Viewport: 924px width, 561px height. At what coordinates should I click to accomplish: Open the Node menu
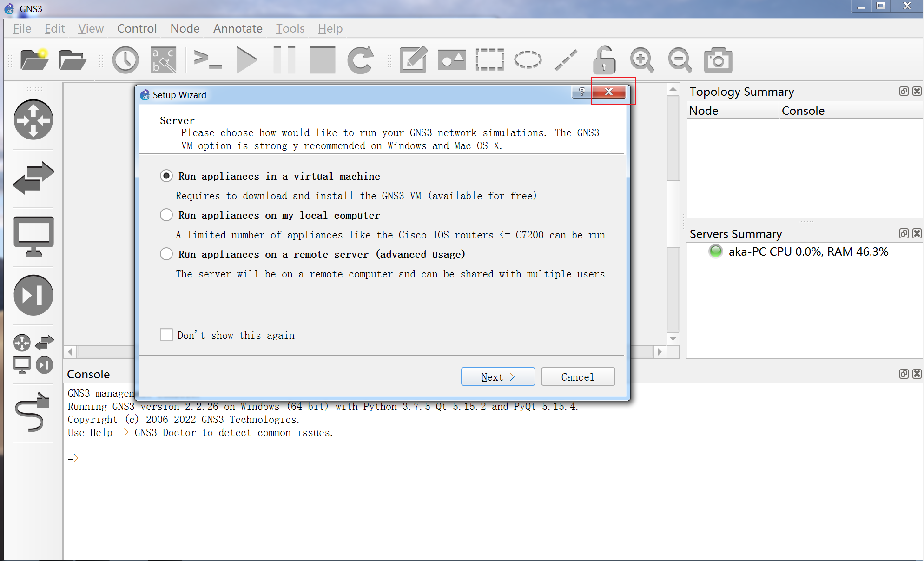pyautogui.click(x=185, y=28)
